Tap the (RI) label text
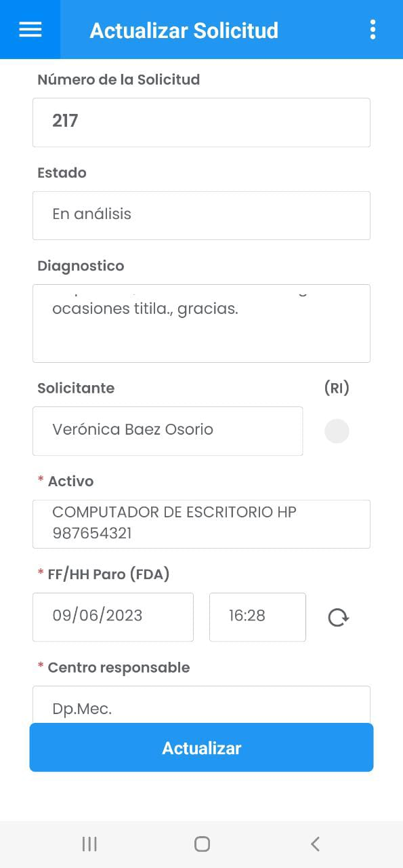The image size is (403, 868). 337,388
